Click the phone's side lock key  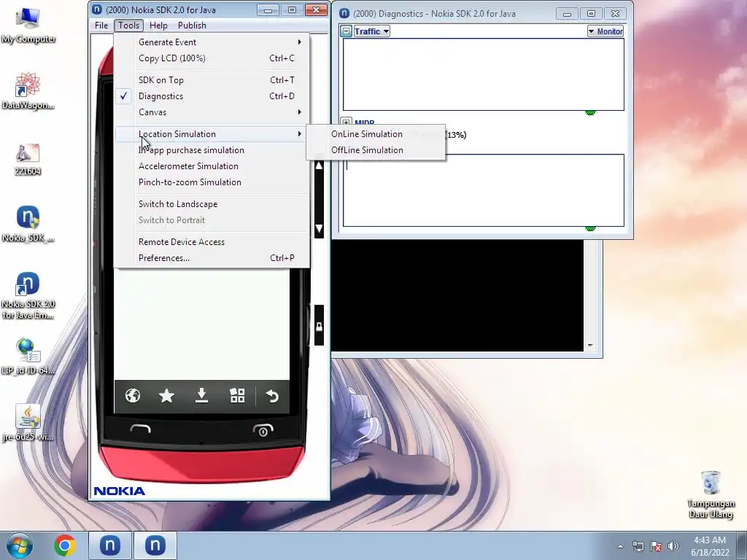[x=319, y=326]
